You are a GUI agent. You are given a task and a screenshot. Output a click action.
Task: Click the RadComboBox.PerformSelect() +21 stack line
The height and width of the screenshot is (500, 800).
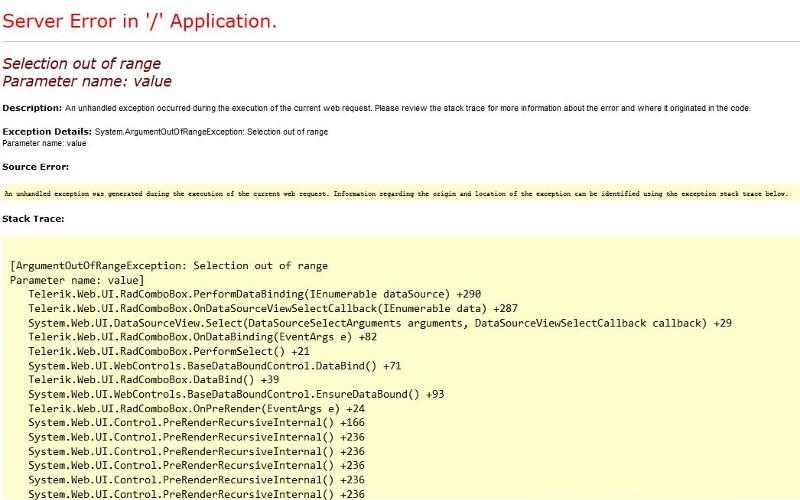pos(169,352)
